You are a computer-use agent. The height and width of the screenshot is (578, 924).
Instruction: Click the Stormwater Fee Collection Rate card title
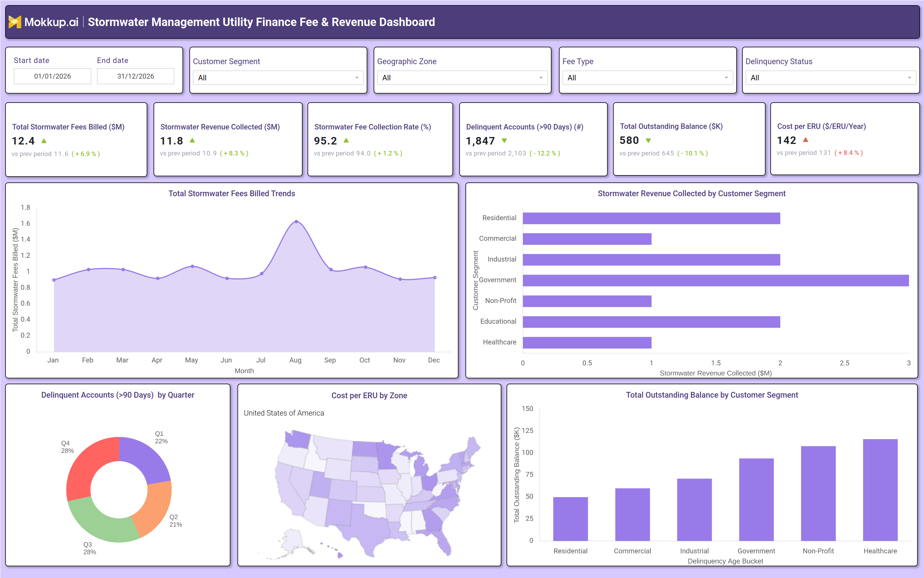[373, 127]
